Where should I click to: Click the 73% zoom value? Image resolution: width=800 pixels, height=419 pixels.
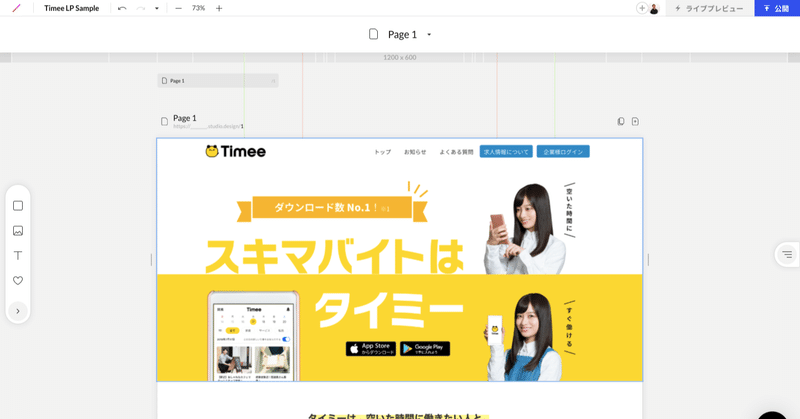point(198,8)
